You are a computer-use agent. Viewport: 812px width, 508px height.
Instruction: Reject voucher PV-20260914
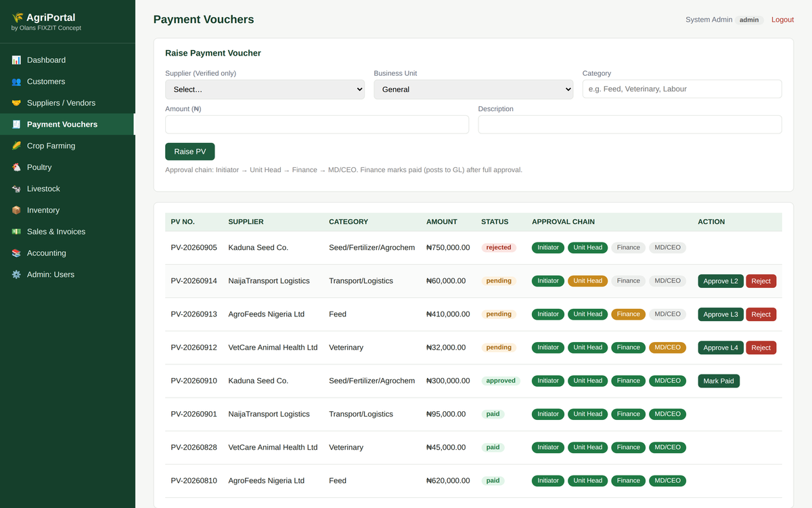click(x=761, y=281)
